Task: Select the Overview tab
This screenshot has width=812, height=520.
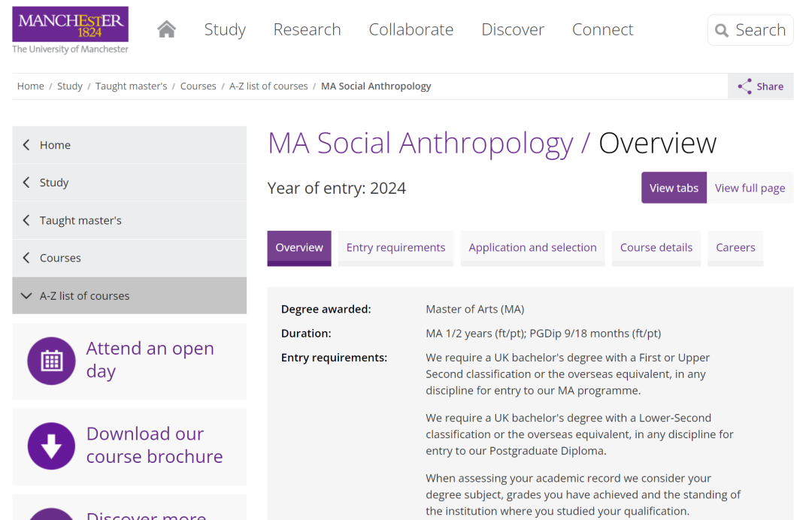Action: (x=299, y=248)
